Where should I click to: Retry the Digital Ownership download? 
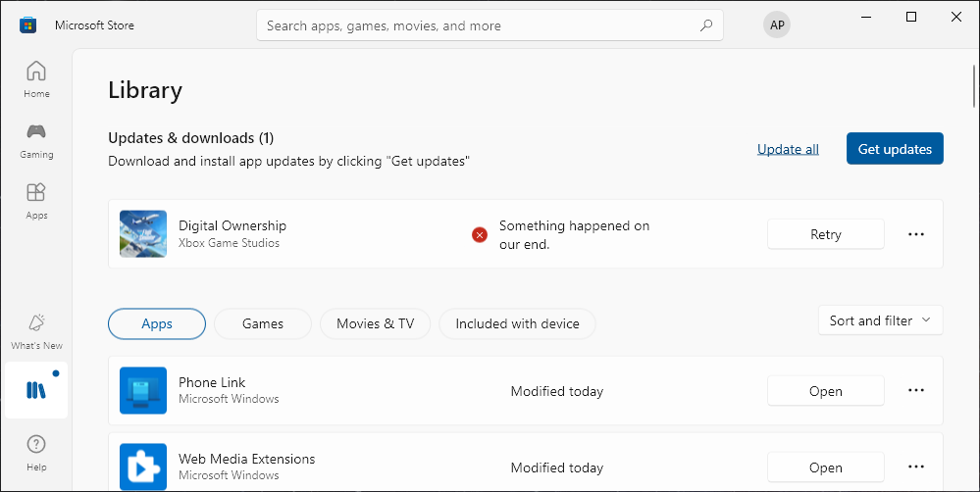[825, 234]
